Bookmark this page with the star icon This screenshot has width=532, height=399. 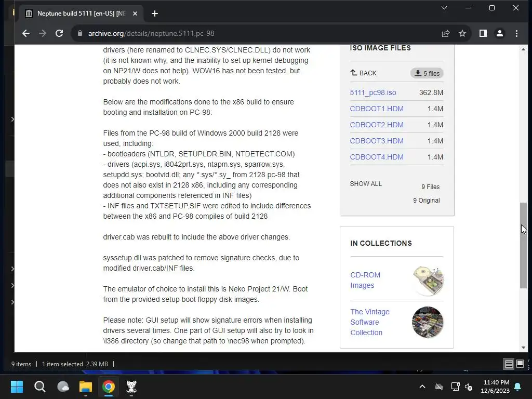(462, 33)
